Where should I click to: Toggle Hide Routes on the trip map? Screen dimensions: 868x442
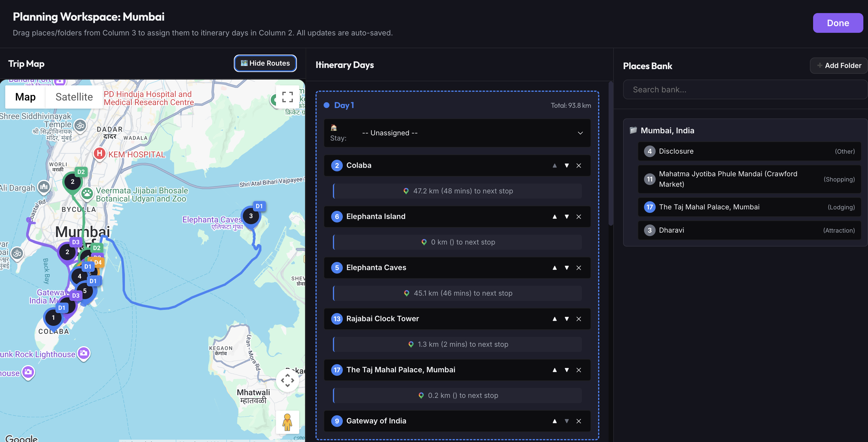265,63
